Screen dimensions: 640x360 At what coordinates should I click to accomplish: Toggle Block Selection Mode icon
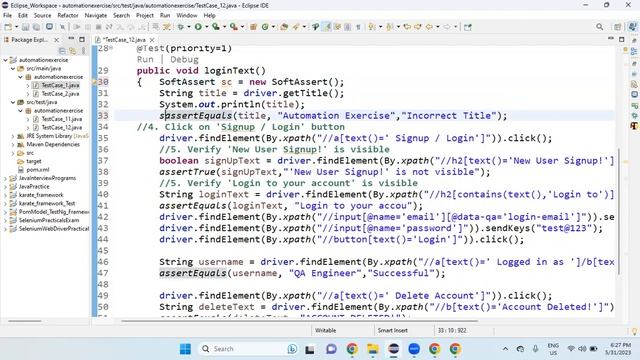pos(347,27)
